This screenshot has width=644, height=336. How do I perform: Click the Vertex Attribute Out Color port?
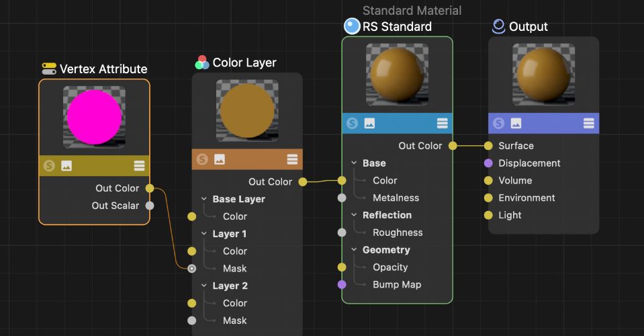150,188
